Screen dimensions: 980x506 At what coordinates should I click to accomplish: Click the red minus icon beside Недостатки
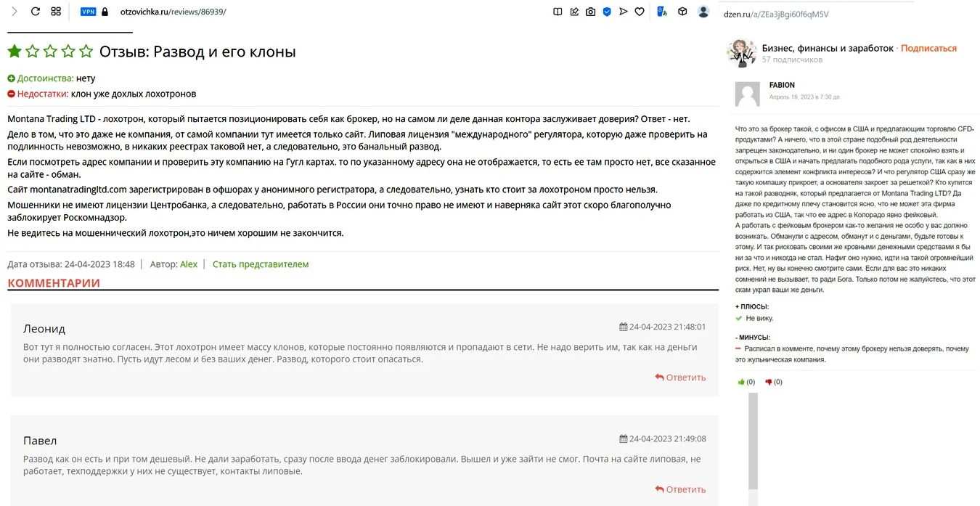(11, 94)
